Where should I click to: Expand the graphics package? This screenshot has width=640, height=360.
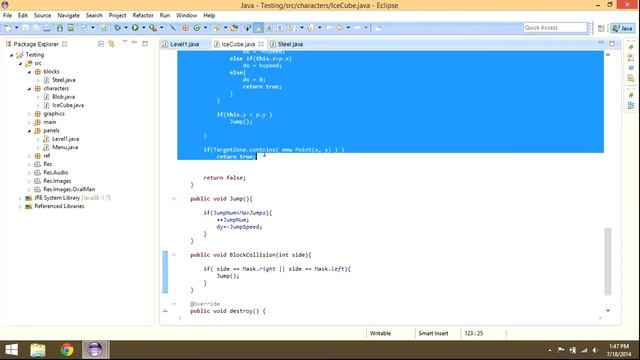(x=29, y=114)
